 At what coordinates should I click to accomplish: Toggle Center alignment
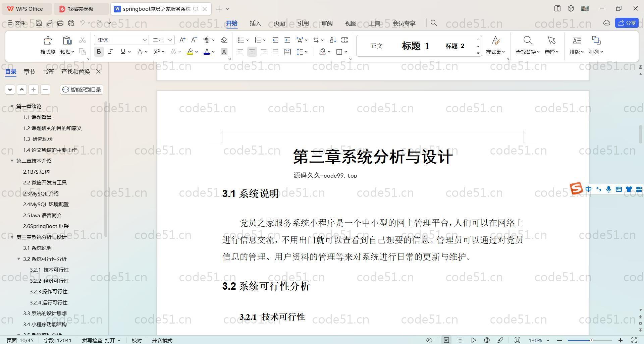[x=252, y=52]
